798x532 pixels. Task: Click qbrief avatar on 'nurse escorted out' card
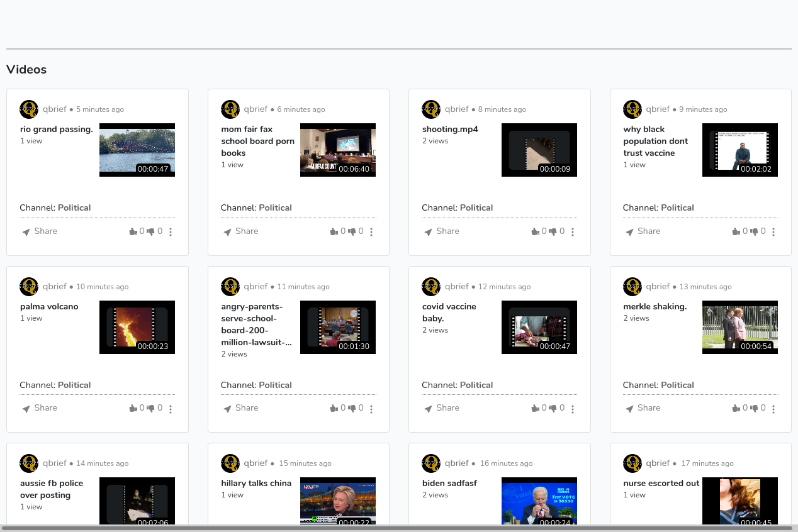(632, 463)
